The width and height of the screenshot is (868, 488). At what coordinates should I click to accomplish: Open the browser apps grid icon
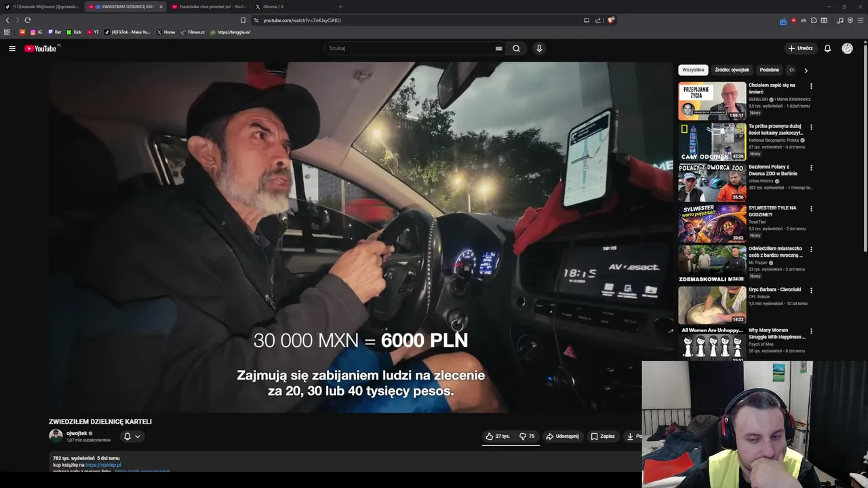click(x=7, y=32)
